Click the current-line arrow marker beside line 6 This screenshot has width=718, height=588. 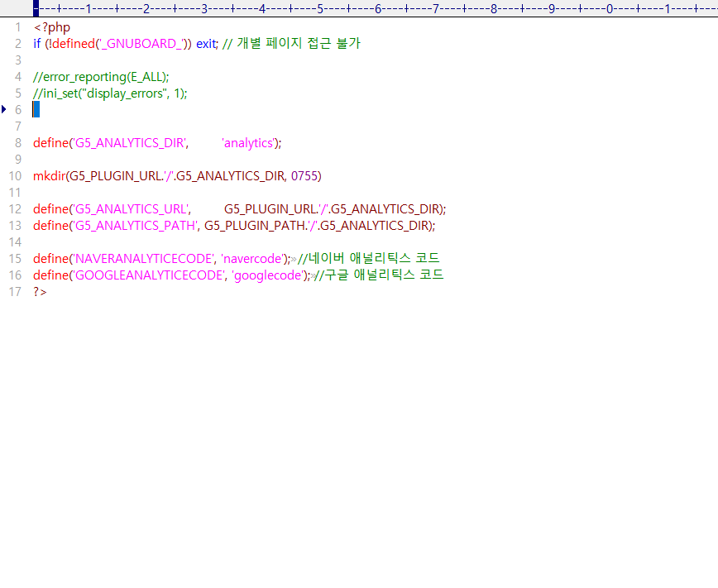pos(4,109)
